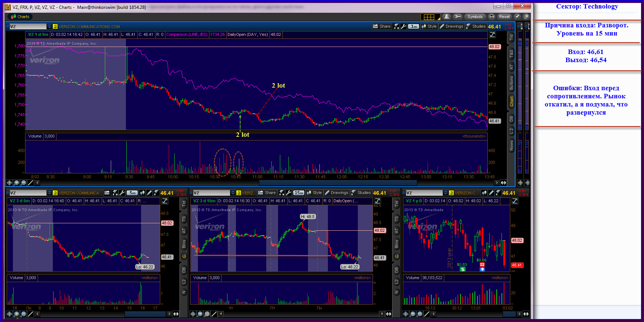Image resolution: width=644 pixels, height=322 pixels.
Task: Click the printer icon
Action: coord(491,17)
